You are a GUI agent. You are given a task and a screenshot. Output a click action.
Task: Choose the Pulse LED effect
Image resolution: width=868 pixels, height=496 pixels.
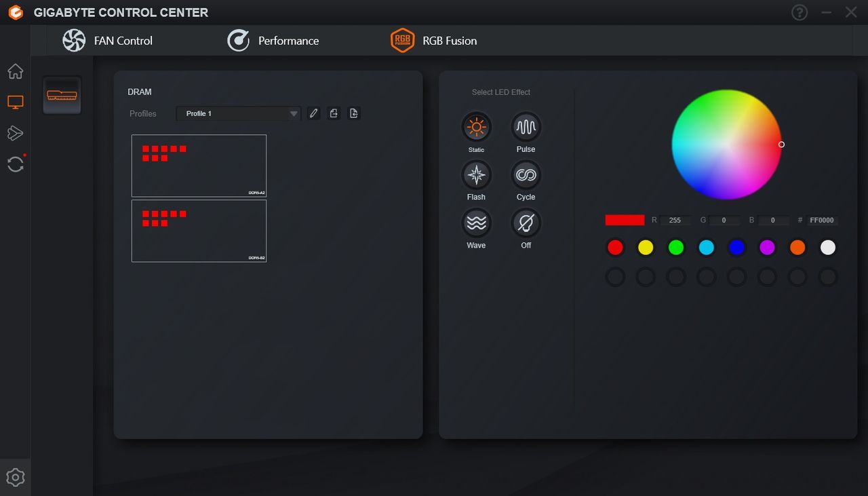(x=526, y=127)
